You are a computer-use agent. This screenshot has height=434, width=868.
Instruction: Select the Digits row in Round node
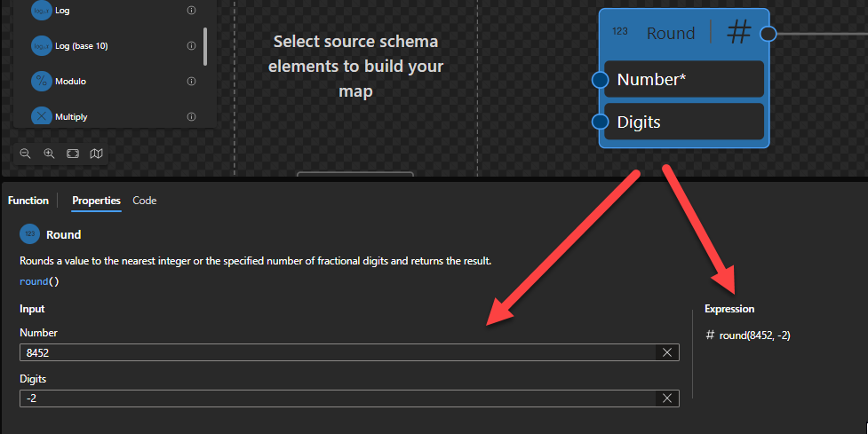pyautogui.click(x=684, y=122)
